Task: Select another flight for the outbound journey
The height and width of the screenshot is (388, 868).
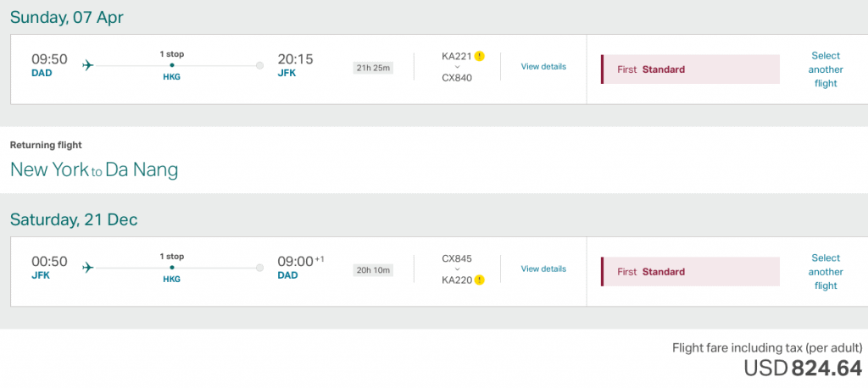Action: (x=826, y=69)
